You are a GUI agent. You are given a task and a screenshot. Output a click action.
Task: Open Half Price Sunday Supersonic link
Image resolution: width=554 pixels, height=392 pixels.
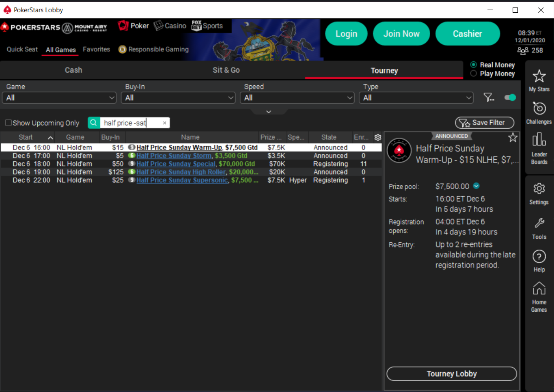(x=182, y=180)
